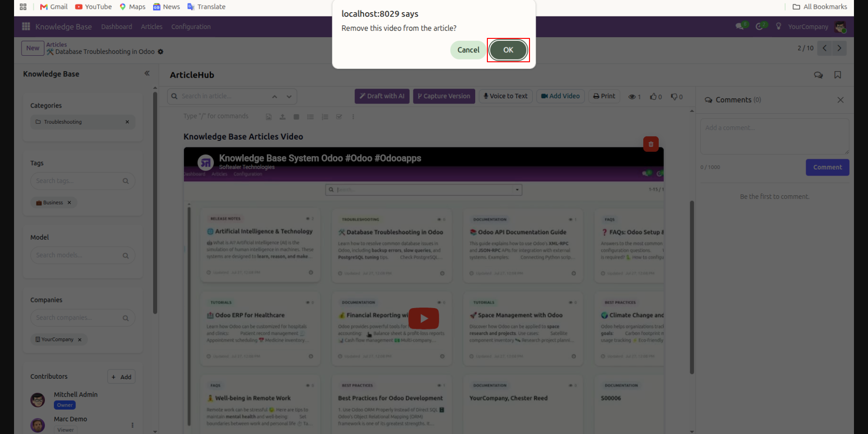Open the Configuration menu
The height and width of the screenshot is (434, 868).
pos(191,27)
